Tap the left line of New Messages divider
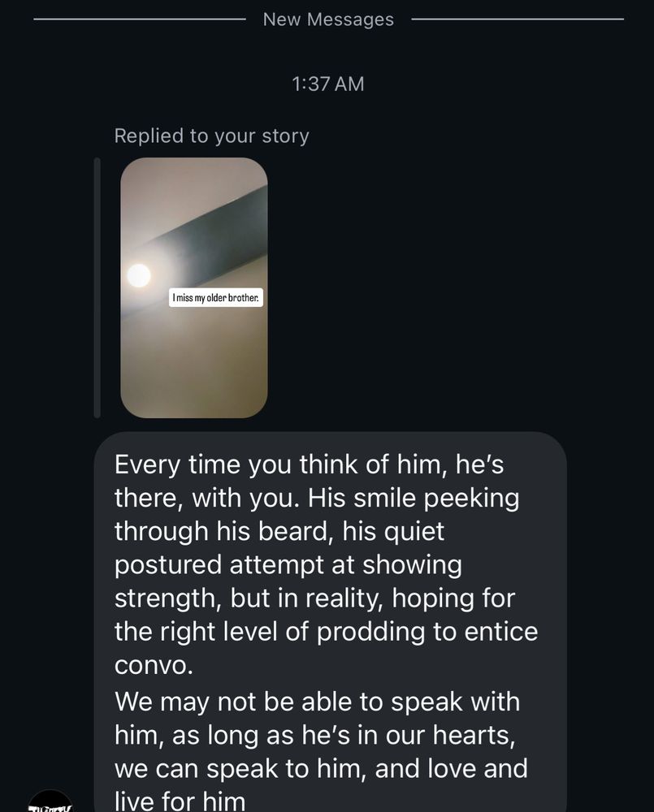This screenshot has width=654, height=812. pos(138,19)
